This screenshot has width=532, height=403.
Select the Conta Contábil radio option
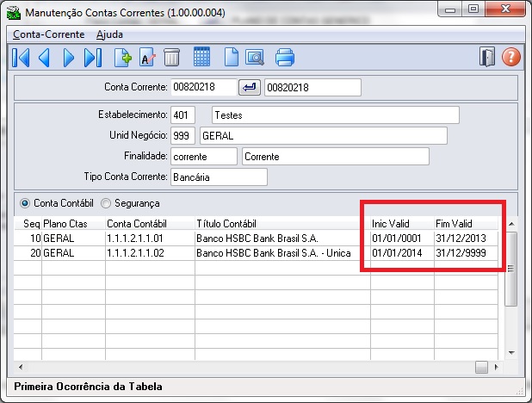coord(57,203)
